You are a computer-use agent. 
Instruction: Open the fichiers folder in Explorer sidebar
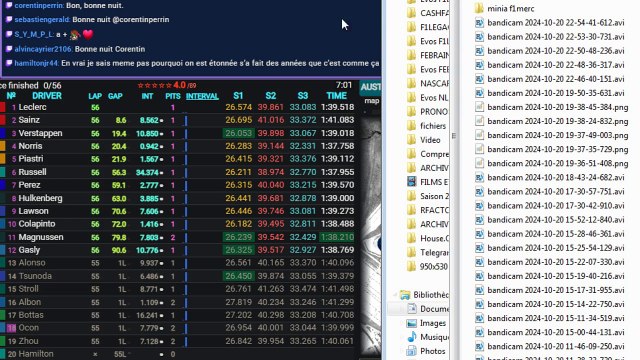[427, 126]
